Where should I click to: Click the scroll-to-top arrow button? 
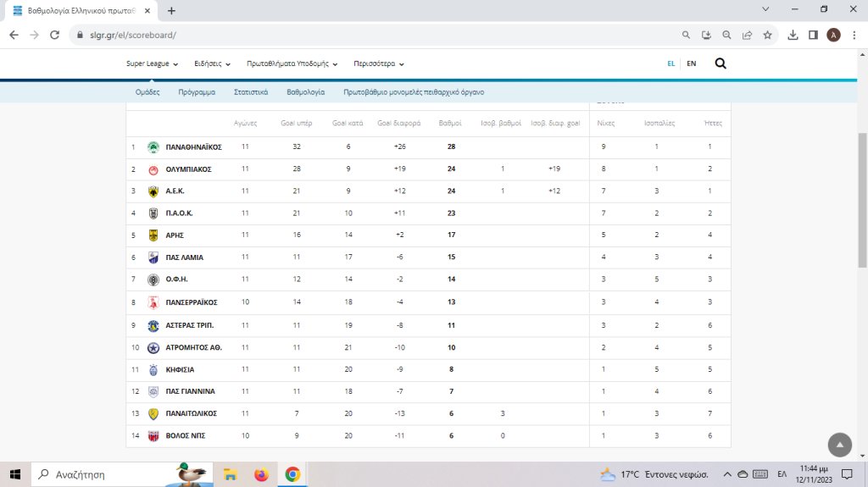click(x=840, y=445)
